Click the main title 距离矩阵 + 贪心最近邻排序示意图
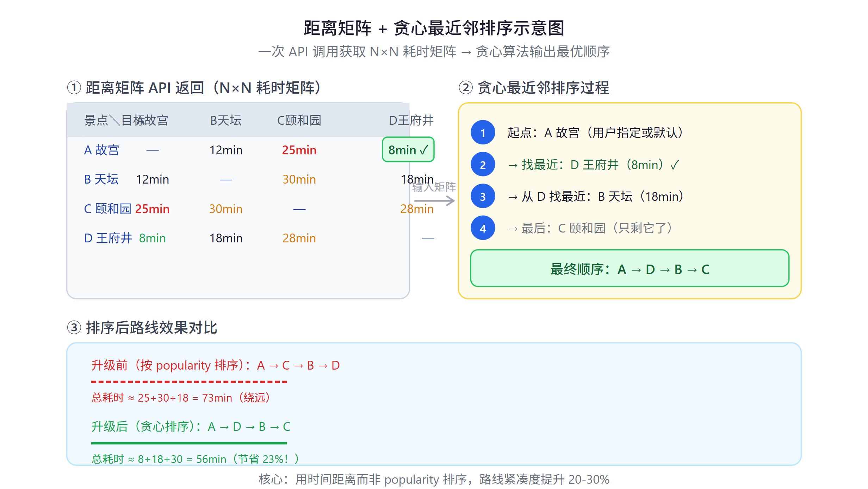 click(434, 28)
